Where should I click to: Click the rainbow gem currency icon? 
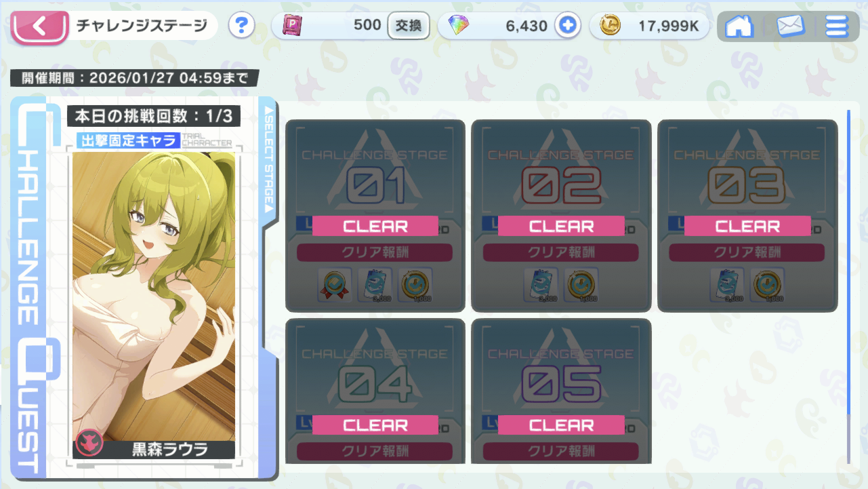tap(459, 26)
